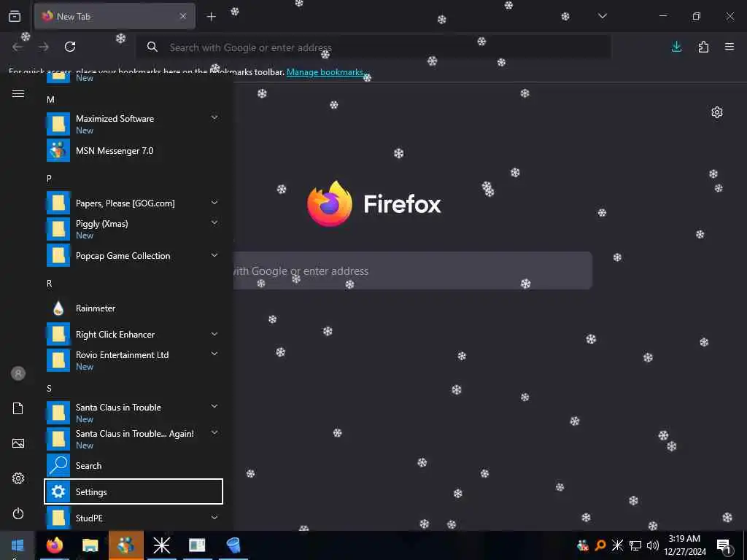Jump to letter R section header
The image size is (747, 560).
click(49, 284)
